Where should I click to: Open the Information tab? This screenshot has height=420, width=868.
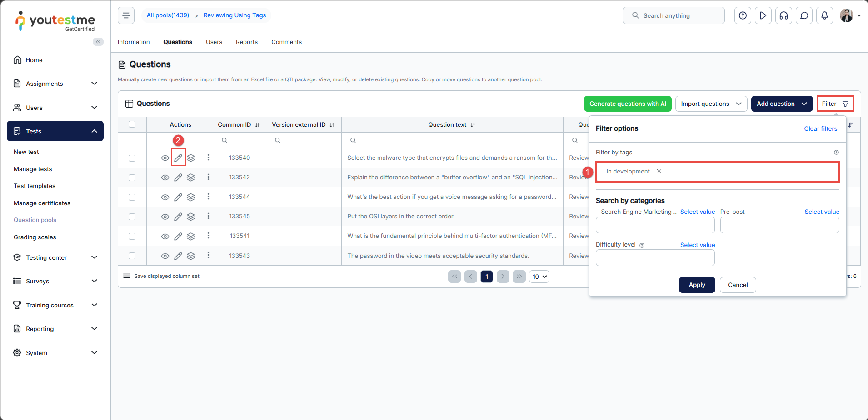[134, 42]
